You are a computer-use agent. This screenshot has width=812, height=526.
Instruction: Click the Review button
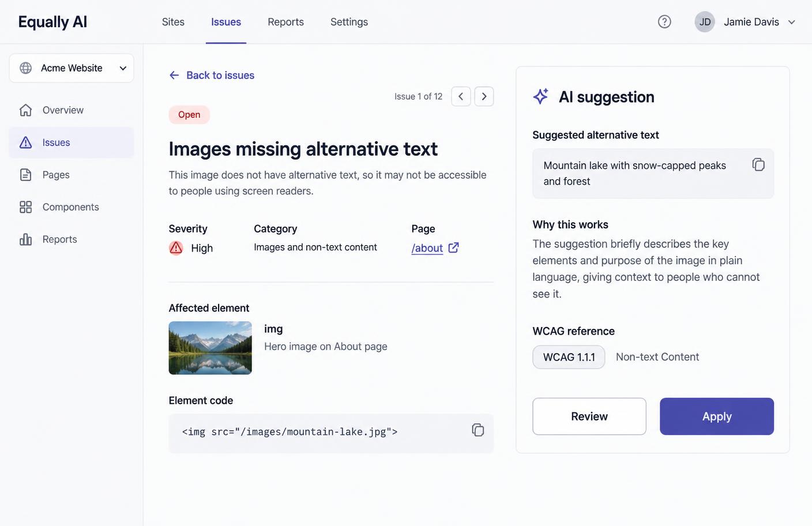(589, 416)
